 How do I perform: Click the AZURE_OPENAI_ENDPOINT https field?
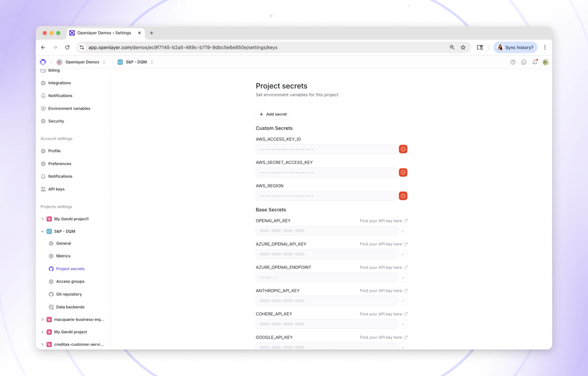click(x=326, y=277)
